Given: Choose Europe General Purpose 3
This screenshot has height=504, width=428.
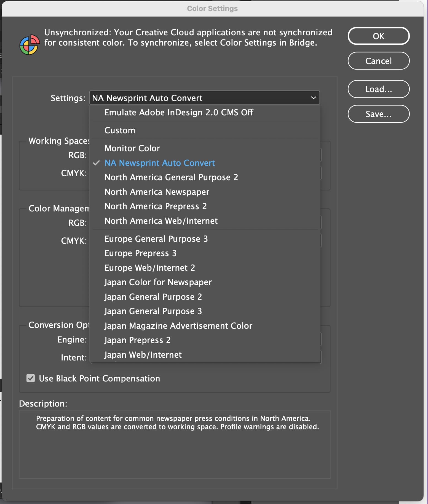Looking at the screenshot, I should tap(156, 239).
